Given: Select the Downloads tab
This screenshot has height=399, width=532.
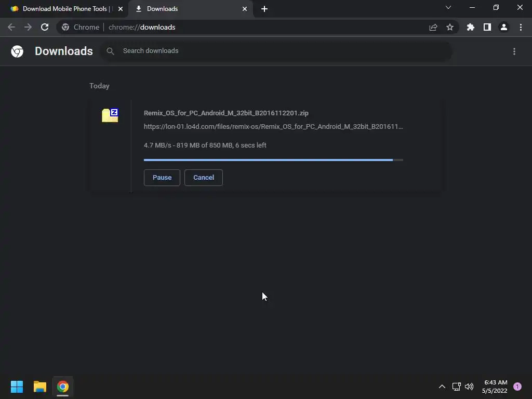Looking at the screenshot, I should [x=190, y=9].
